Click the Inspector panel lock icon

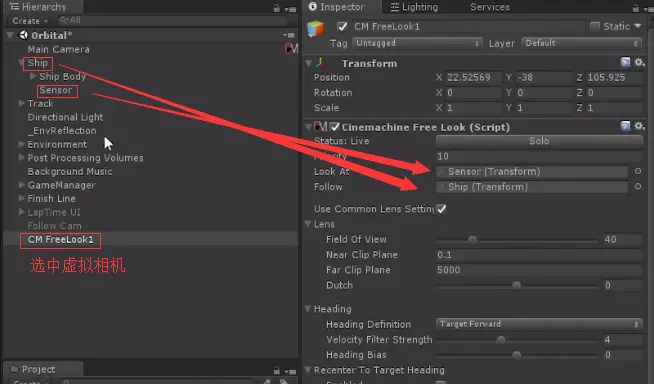point(635,8)
